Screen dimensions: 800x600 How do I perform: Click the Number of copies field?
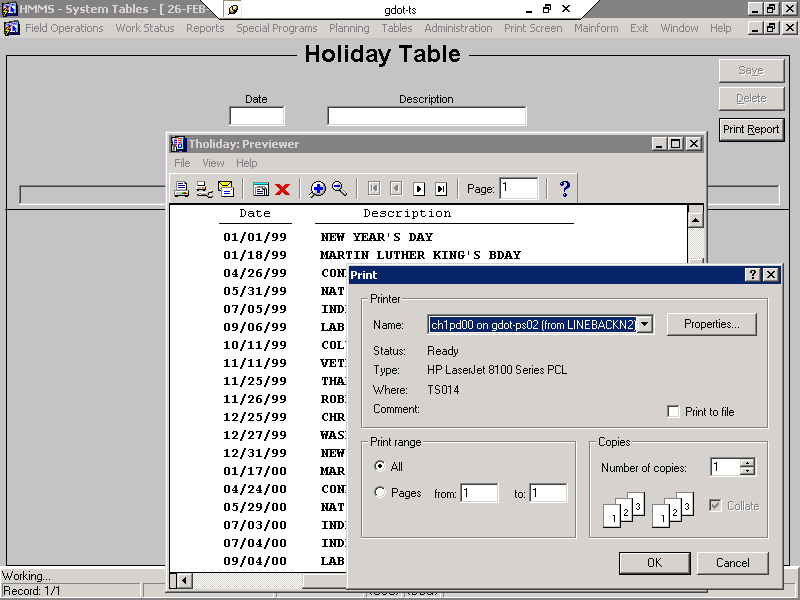click(x=726, y=467)
